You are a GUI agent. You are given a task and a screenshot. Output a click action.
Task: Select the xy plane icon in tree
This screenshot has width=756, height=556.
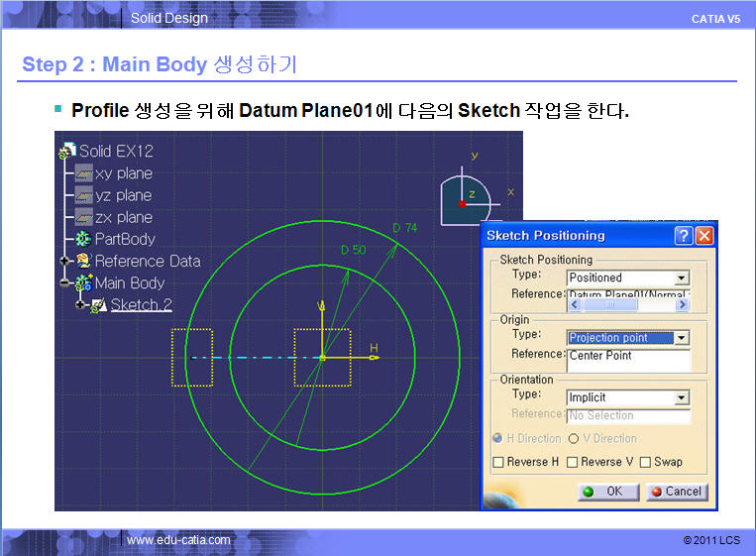click(83, 173)
